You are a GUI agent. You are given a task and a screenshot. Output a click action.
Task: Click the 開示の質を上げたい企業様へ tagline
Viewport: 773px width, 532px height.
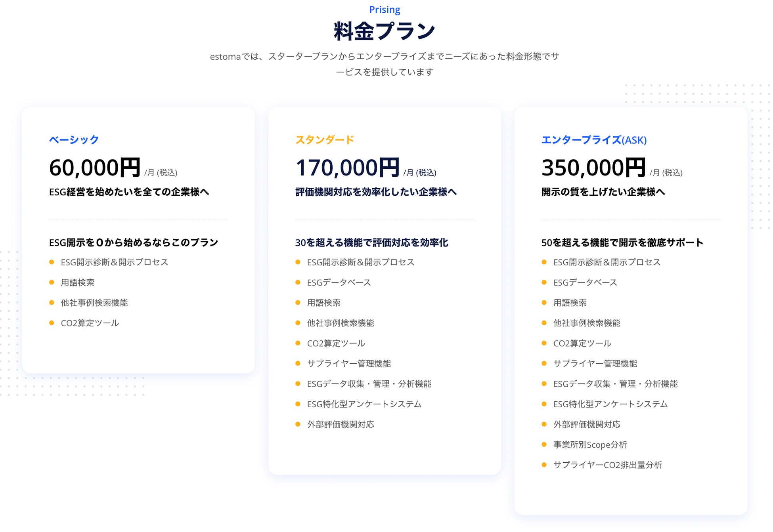click(603, 192)
